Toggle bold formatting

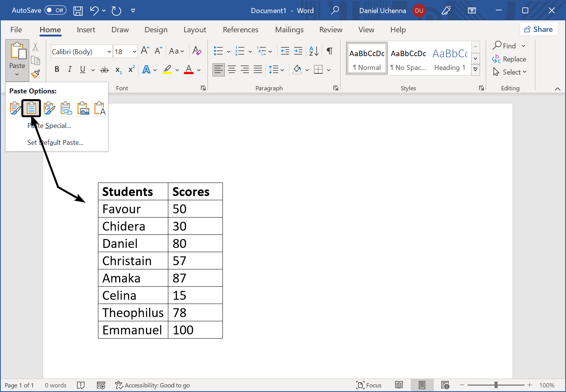56,69
